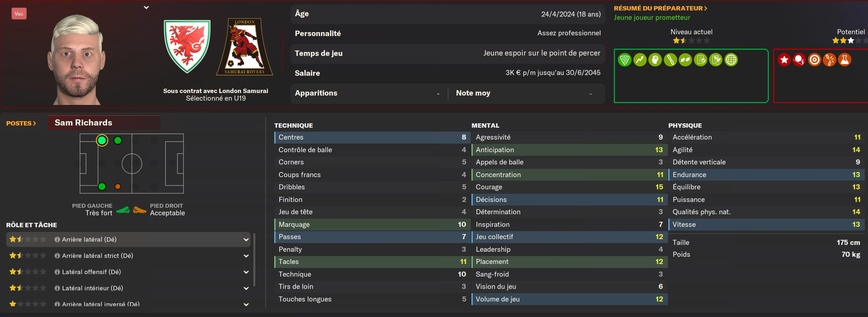Expand the Arrière latéral strict (Dé) role
This screenshot has width=868, height=317.
pyautogui.click(x=246, y=256)
